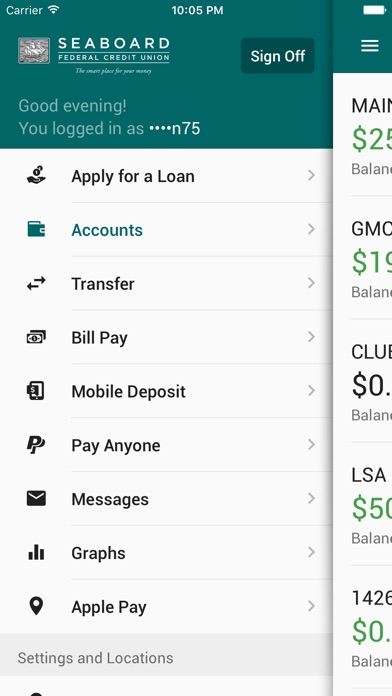Expand chevron on Apply for a Loan row
This screenshot has height=696, width=392.
point(311,175)
